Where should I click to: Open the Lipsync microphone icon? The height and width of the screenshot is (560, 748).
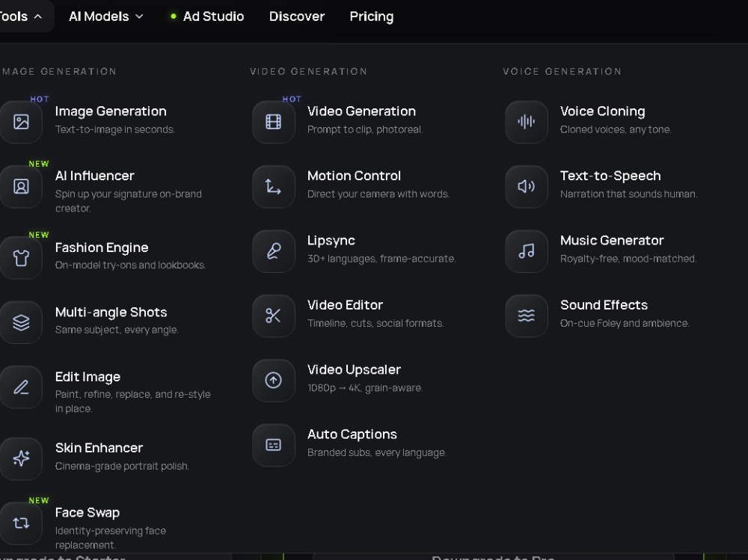point(273,251)
